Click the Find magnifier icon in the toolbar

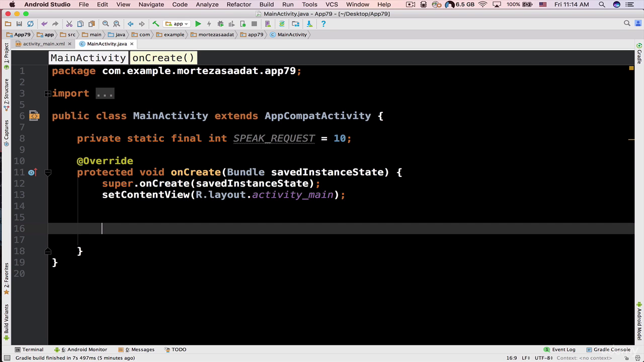tap(106, 24)
